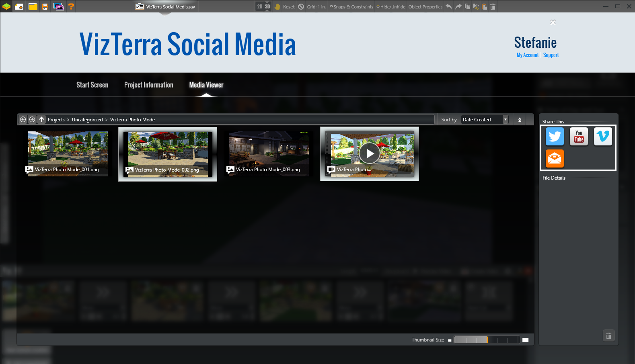The height and width of the screenshot is (364, 635).
Task: Toggle the sort order direction button
Action: coord(520,119)
